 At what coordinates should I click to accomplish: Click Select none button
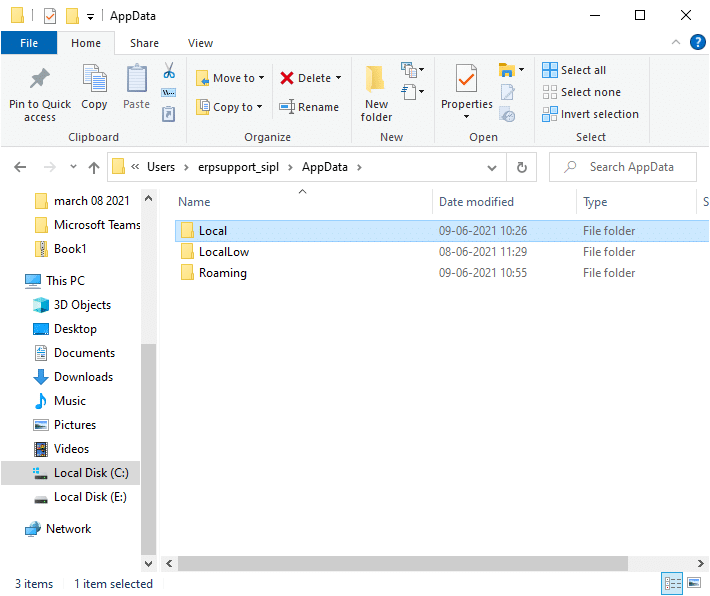pyautogui.click(x=582, y=92)
